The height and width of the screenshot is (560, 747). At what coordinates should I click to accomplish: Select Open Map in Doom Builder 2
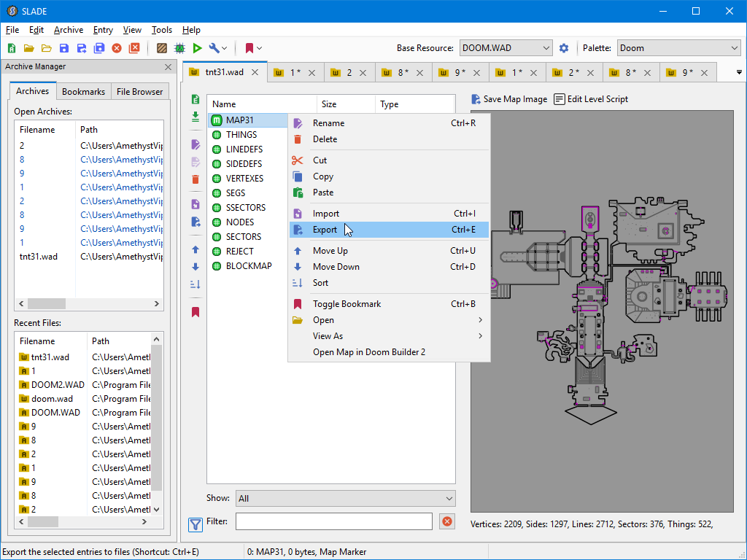[368, 352]
